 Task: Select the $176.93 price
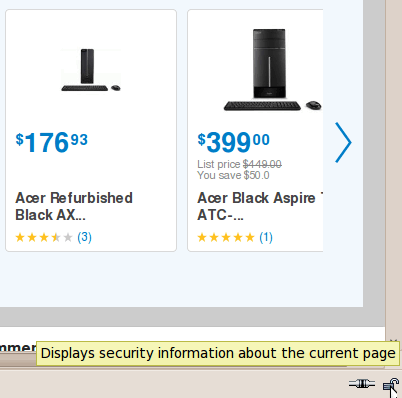click(x=52, y=142)
